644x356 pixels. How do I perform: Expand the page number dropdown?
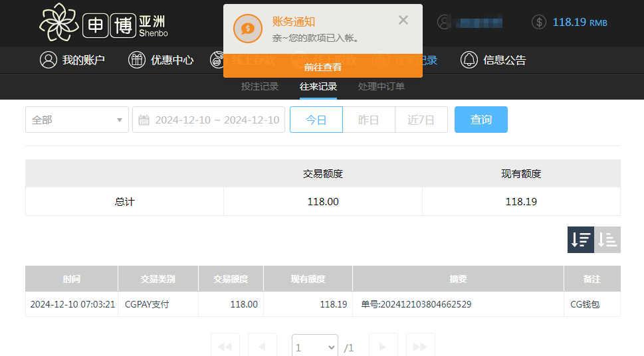315,347
